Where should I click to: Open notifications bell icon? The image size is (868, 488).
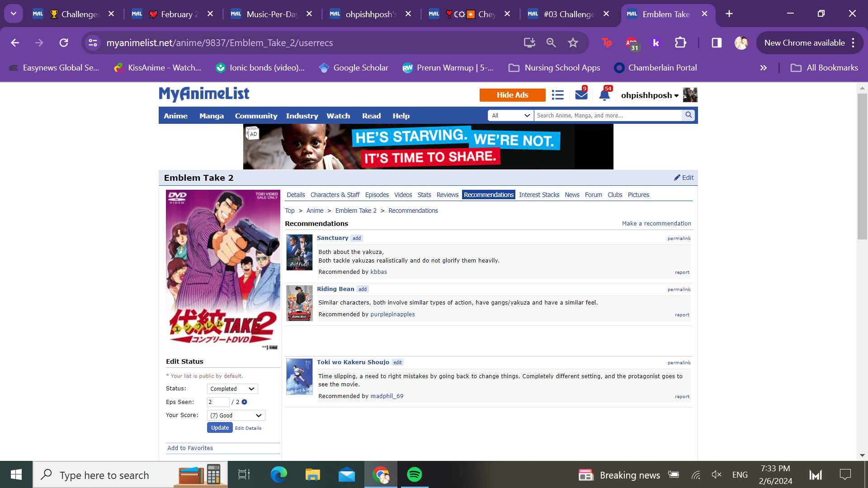click(x=604, y=95)
